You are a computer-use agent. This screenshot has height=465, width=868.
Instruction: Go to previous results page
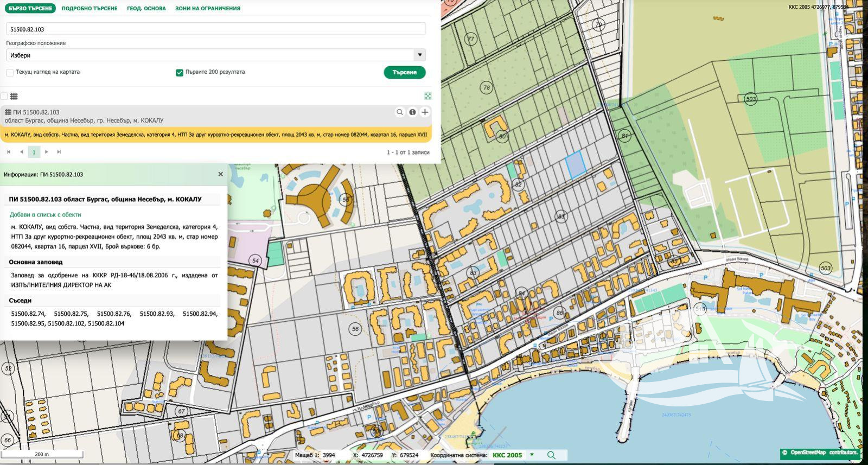pos(21,152)
